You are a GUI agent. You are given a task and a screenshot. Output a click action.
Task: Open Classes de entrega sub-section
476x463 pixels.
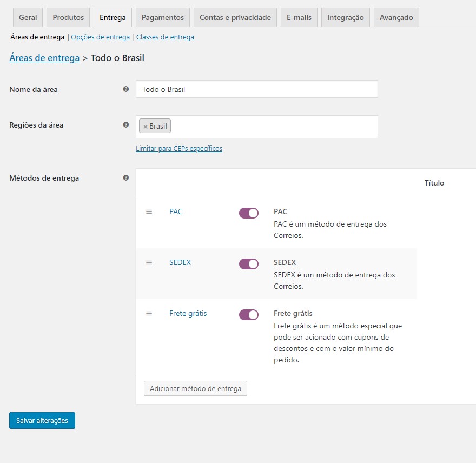(165, 37)
